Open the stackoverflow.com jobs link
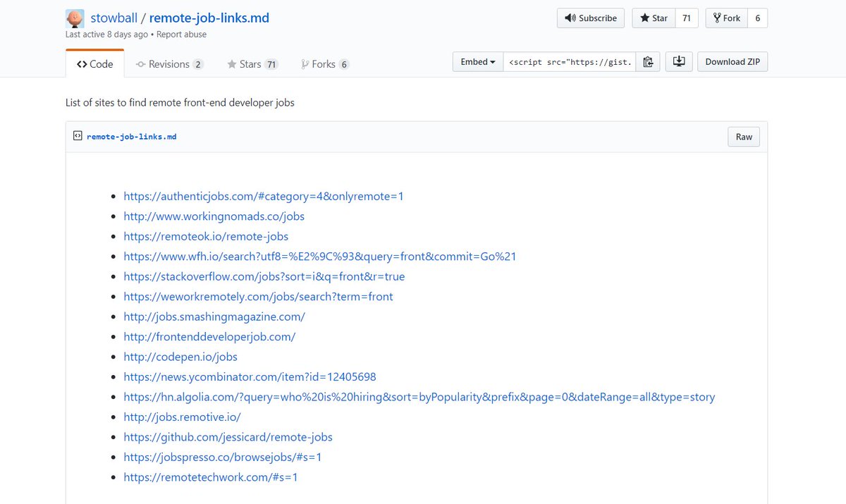The image size is (846, 504). click(x=264, y=276)
